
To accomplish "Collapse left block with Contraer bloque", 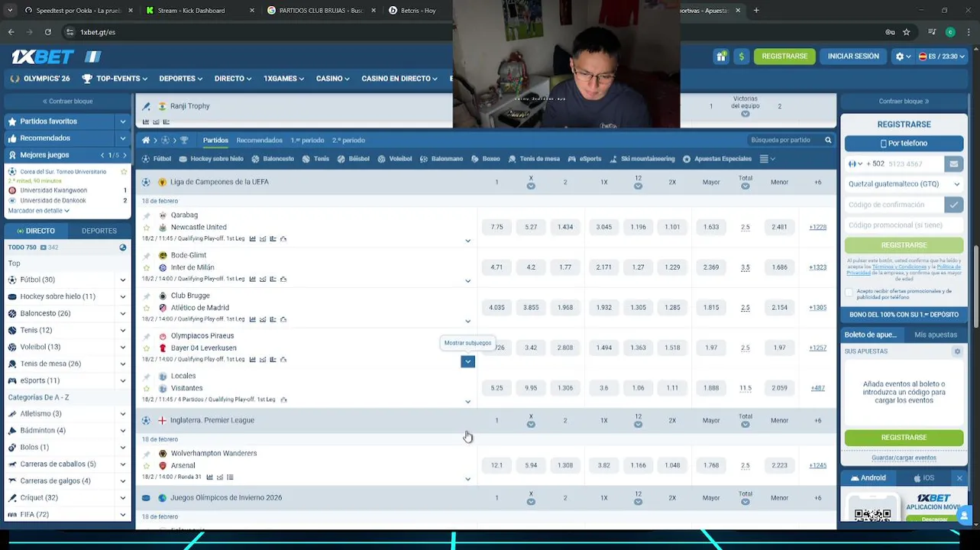I will 67,102.
